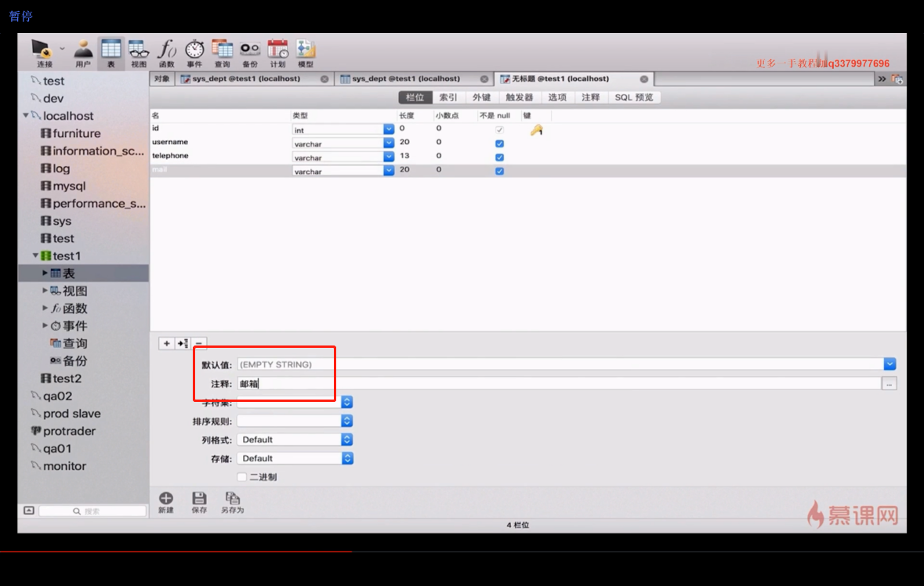The height and width of the screenshot is (586, 924).
Task: Toggle not-null checkbox for id
Action: coord(500,129)
